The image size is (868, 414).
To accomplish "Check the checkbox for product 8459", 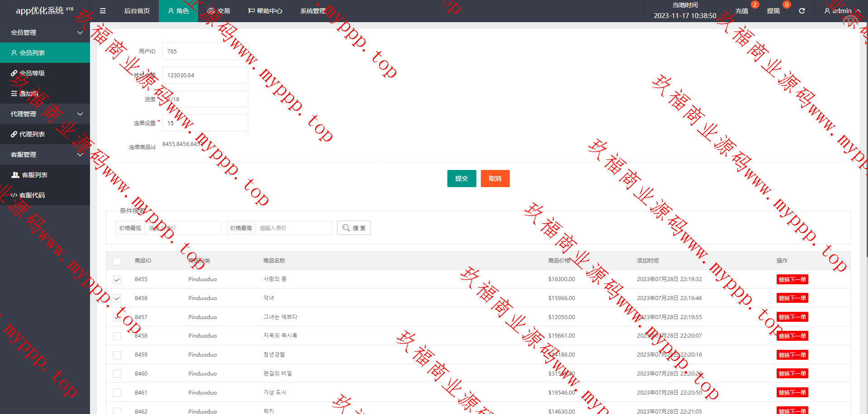I will coord(117,355).
